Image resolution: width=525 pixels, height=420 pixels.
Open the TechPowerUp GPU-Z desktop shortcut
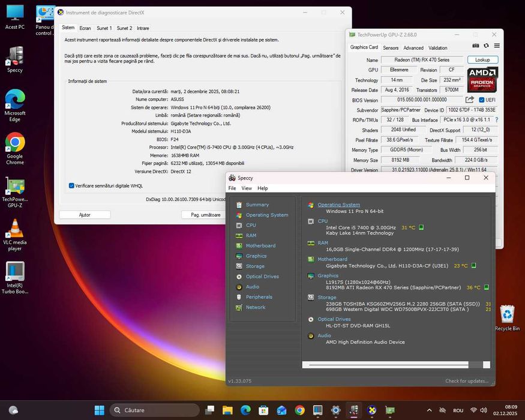(15, 192)
